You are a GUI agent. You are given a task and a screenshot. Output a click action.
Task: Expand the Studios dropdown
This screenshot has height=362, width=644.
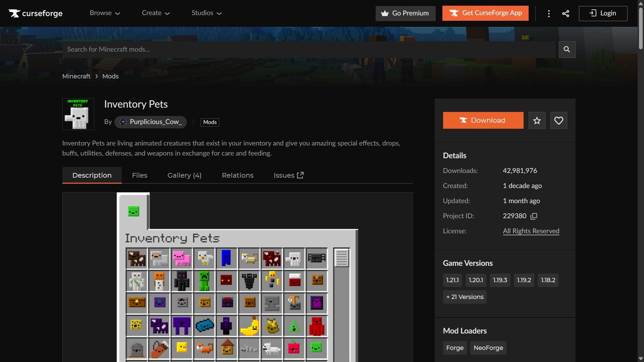click(206, 13)
